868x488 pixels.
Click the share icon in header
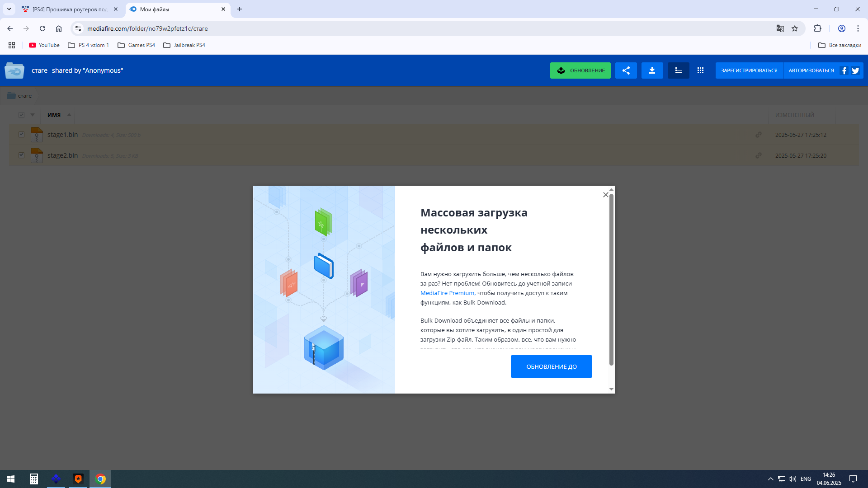[626, 70]
